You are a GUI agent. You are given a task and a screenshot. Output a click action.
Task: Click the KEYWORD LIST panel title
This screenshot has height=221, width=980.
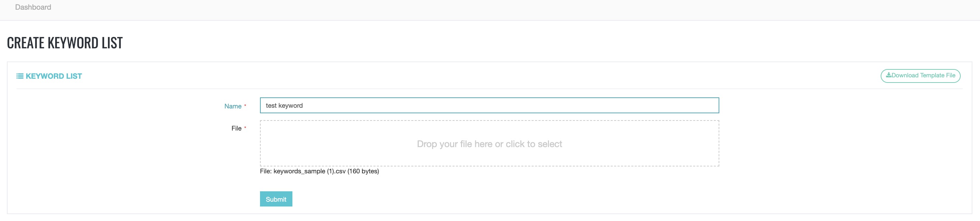(54, 76)
